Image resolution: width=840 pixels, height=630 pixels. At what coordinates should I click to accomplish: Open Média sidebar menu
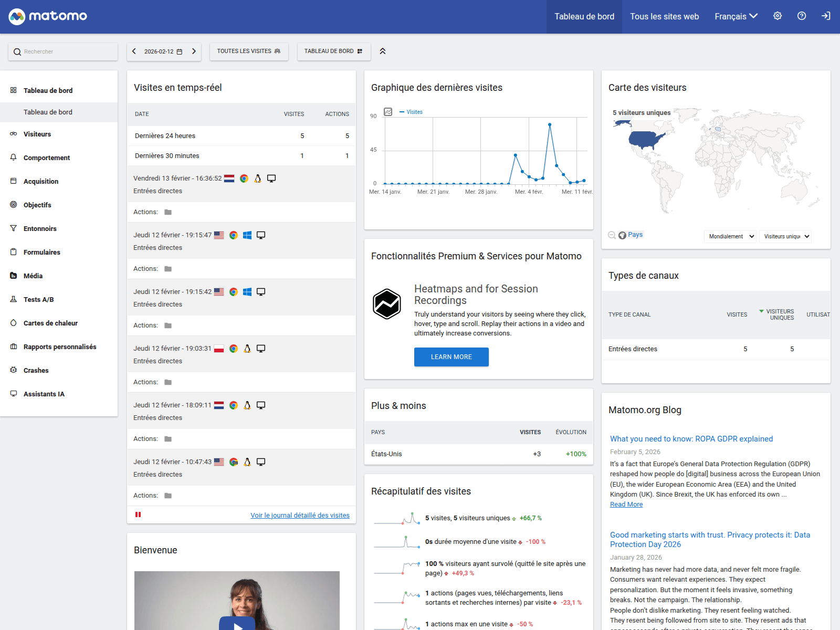(x=59, y=276)
